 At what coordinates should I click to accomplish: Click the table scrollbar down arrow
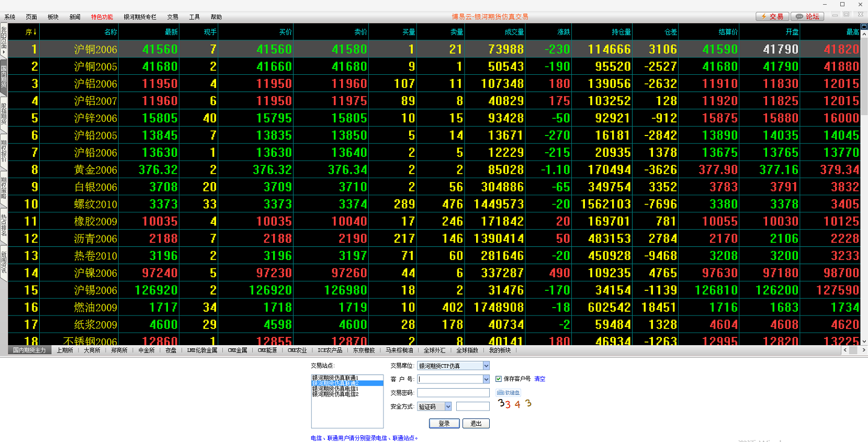(x=864, y=341)
